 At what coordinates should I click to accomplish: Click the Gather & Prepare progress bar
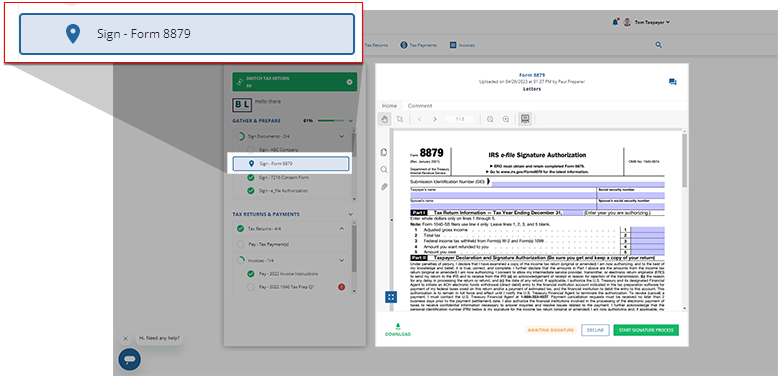[331, 121]
